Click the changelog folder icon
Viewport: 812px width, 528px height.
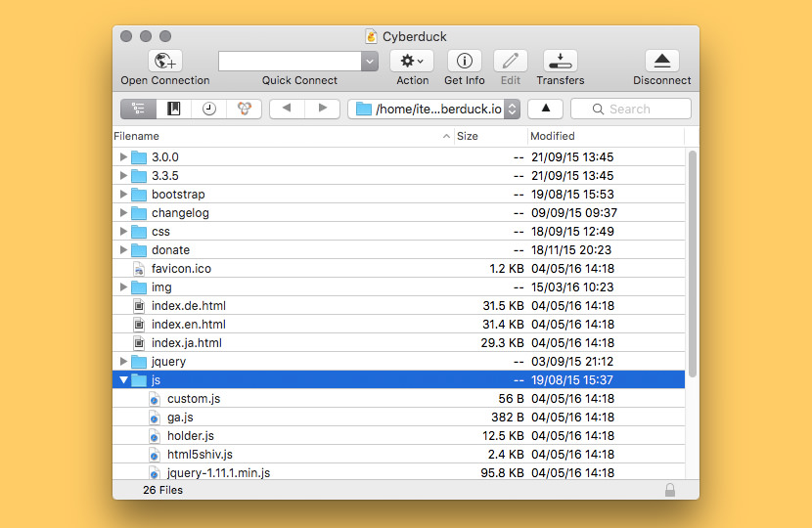pos(139,213)
